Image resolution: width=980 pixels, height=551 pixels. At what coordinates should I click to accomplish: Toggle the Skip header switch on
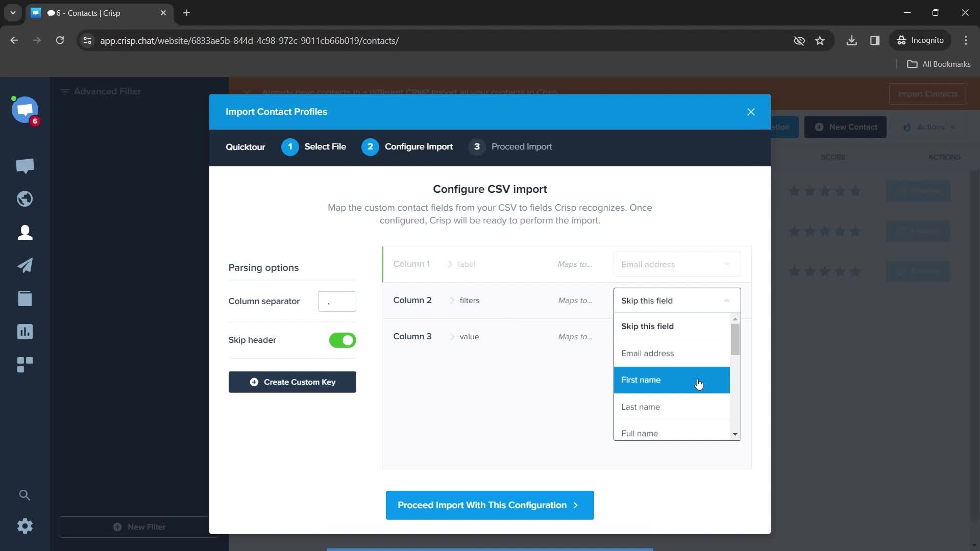tap(342, 340)
